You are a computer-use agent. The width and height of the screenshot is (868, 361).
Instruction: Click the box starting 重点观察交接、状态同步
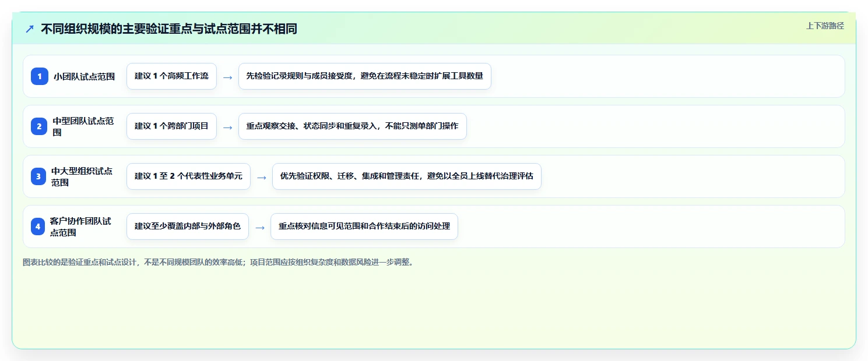[353, 126]
